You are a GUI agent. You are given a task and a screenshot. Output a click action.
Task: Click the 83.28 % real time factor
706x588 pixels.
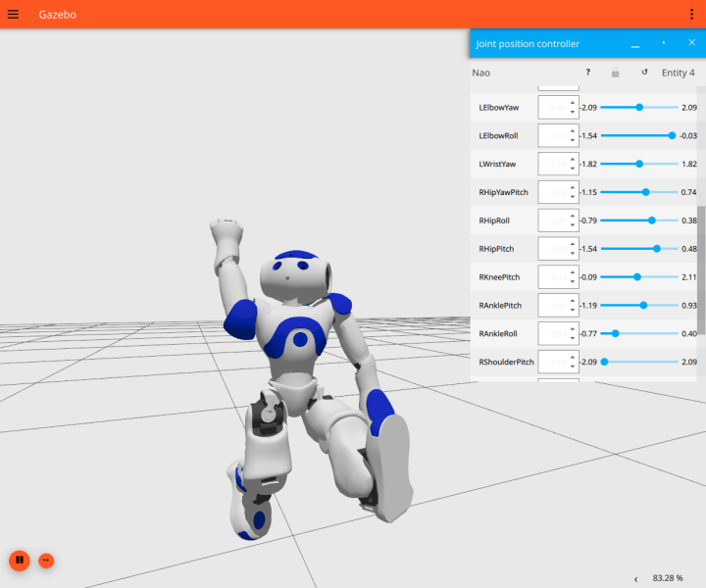[668, 578]
